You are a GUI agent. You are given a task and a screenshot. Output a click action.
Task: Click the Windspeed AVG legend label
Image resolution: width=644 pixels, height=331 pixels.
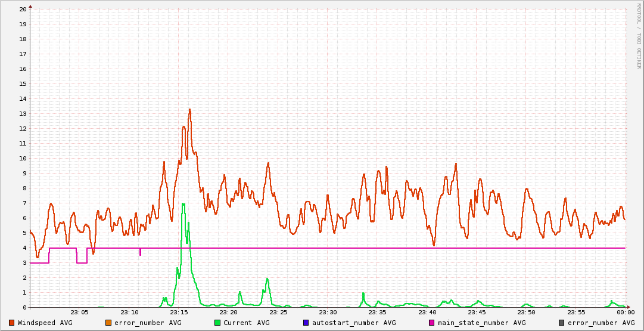point(45,323)
